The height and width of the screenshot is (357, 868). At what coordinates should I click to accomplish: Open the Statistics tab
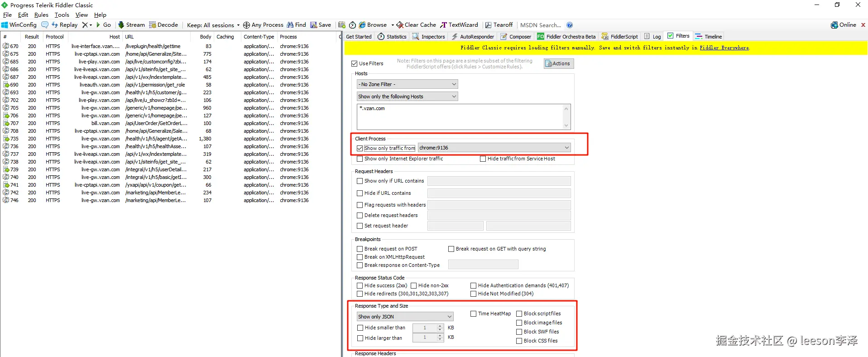click(x=392, y=37)
